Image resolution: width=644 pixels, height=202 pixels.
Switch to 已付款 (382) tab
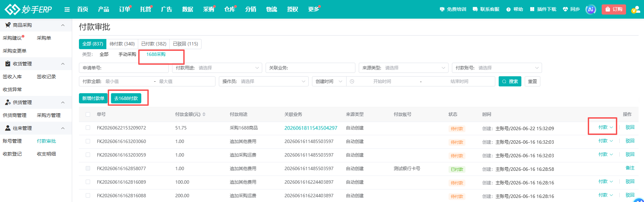[x=154, y=44]
